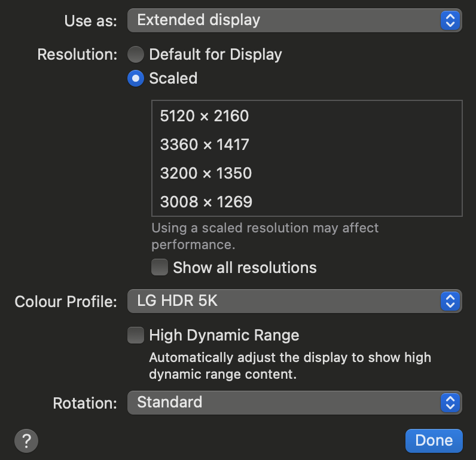Choose the 5120 × 2160 resolution

(x=205, y=116)
